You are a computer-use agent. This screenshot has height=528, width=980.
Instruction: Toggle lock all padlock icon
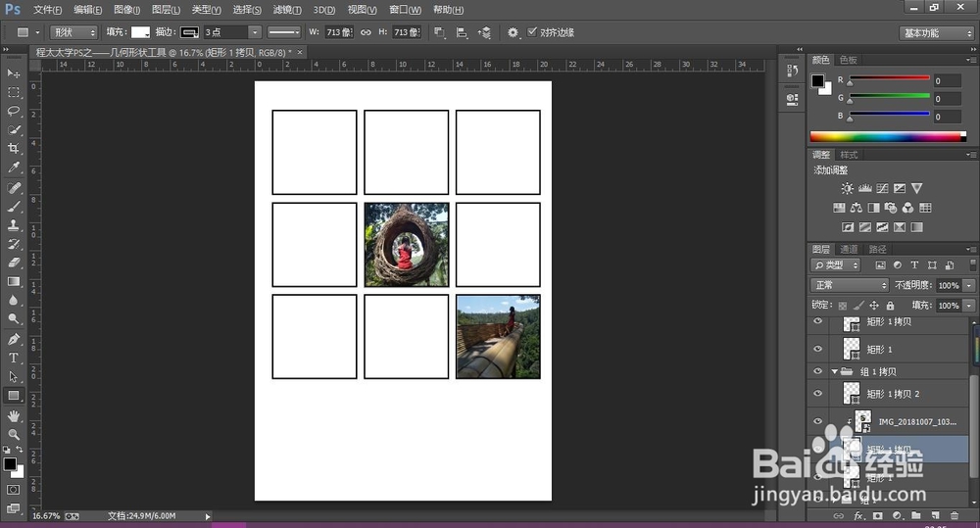890,306
